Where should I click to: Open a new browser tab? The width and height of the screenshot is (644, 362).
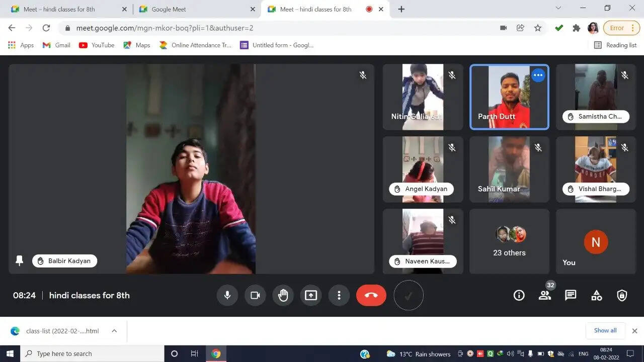click(x=401, y=9)
